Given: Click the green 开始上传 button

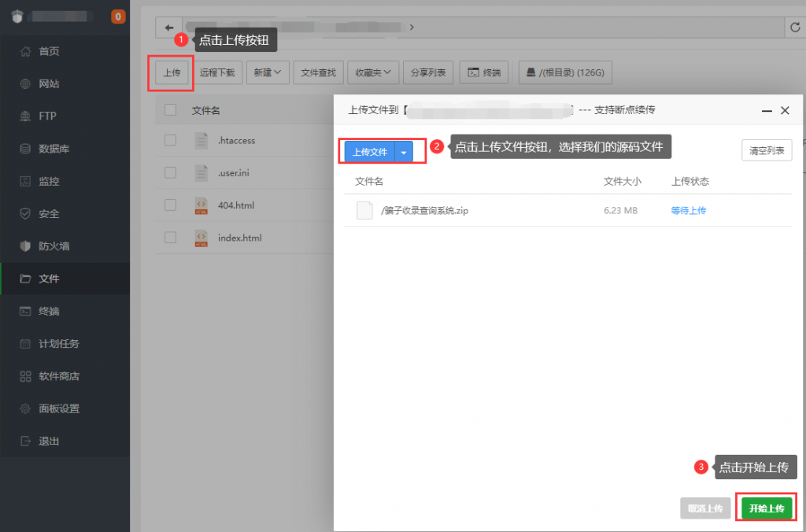Looking at the screenshot, I should [767, 508].
